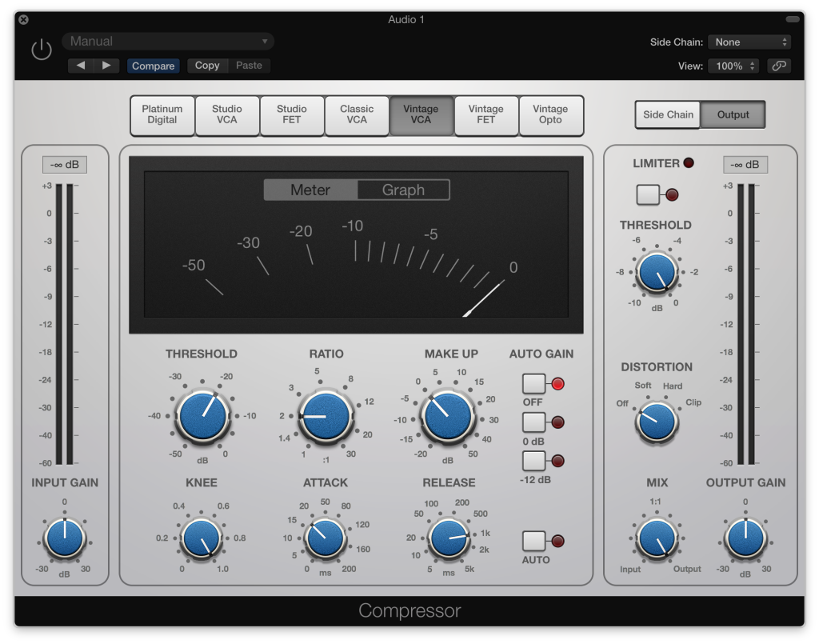819x644 pixels.
Task: Copy the current plugin settings
Action: click(x=207, y=66)
